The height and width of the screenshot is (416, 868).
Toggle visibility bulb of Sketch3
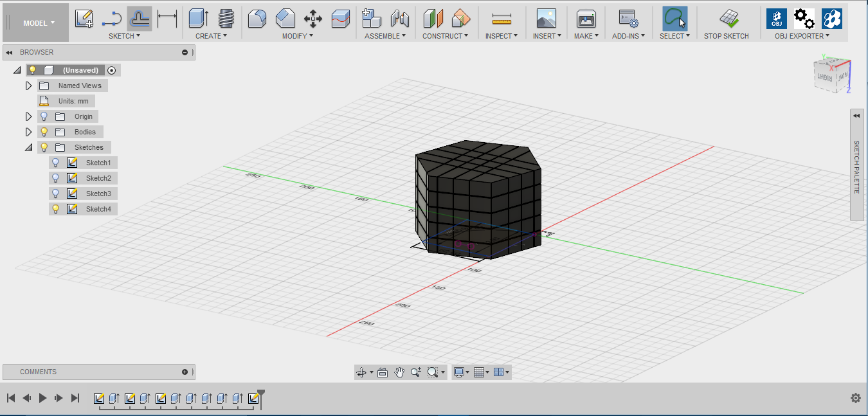point(55,194)
